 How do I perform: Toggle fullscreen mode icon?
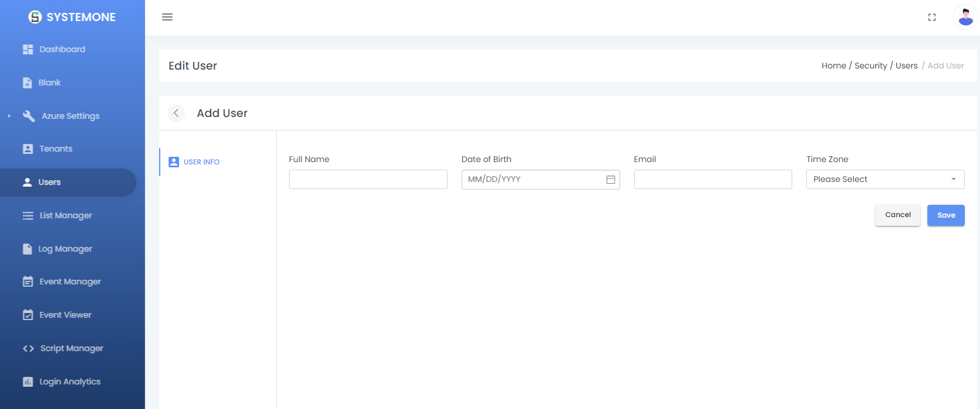(932, 18)
